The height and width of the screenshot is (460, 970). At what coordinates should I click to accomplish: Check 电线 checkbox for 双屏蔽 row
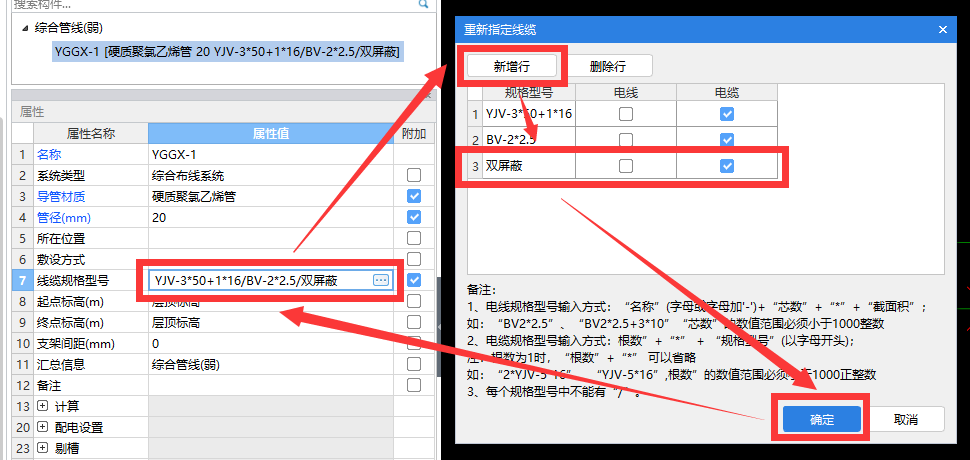625,166
